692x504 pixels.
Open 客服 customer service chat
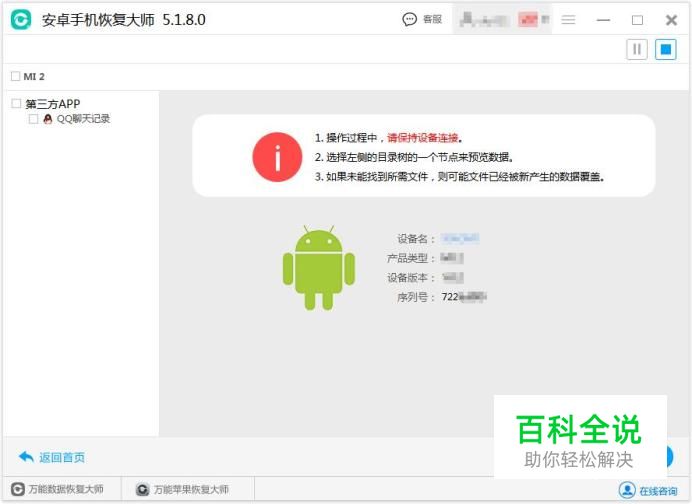(x=422, y=19)
